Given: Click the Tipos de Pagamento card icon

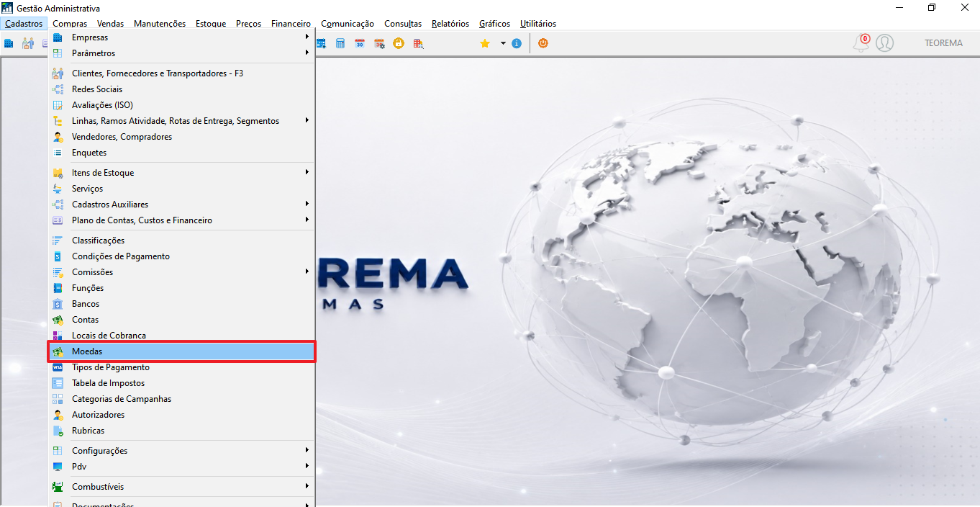Looking at the screenshot, I should [x=58, y=367].
